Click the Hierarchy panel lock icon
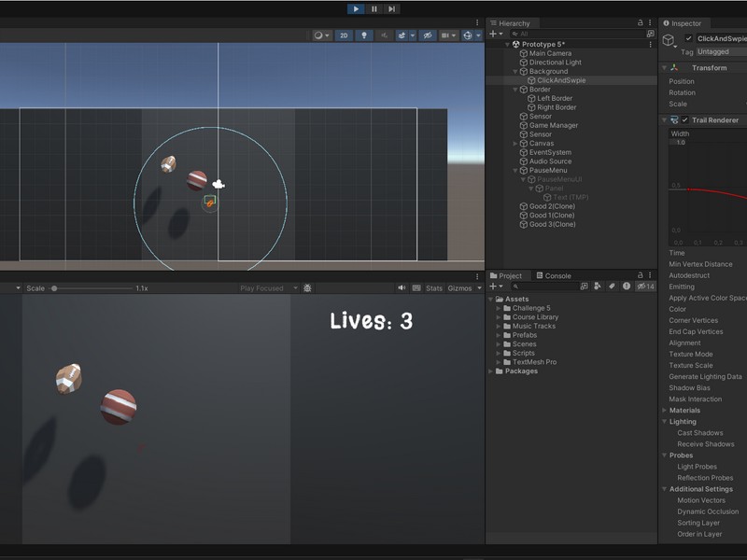Screen dimensions: 747x560 click(x=640, y=23)
